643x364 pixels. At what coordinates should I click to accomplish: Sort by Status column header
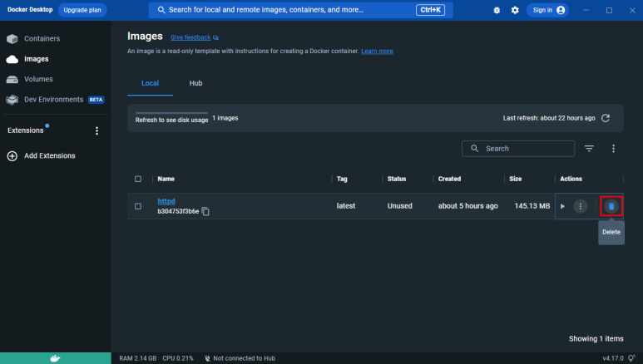[x=397, y=179]
